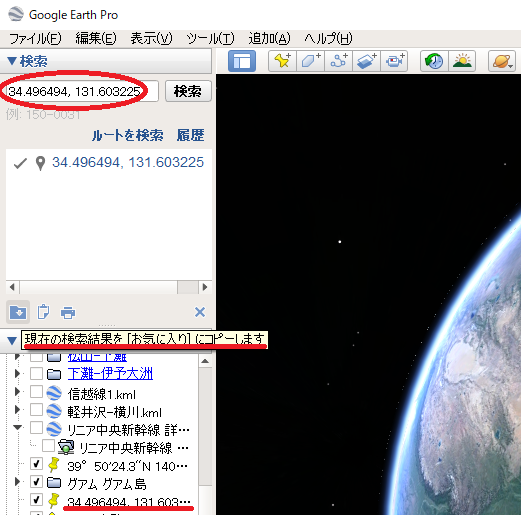Click the folder icon of グアム, グアム島
This screenshot has width=521, height=515.
(x=54, y=482)
